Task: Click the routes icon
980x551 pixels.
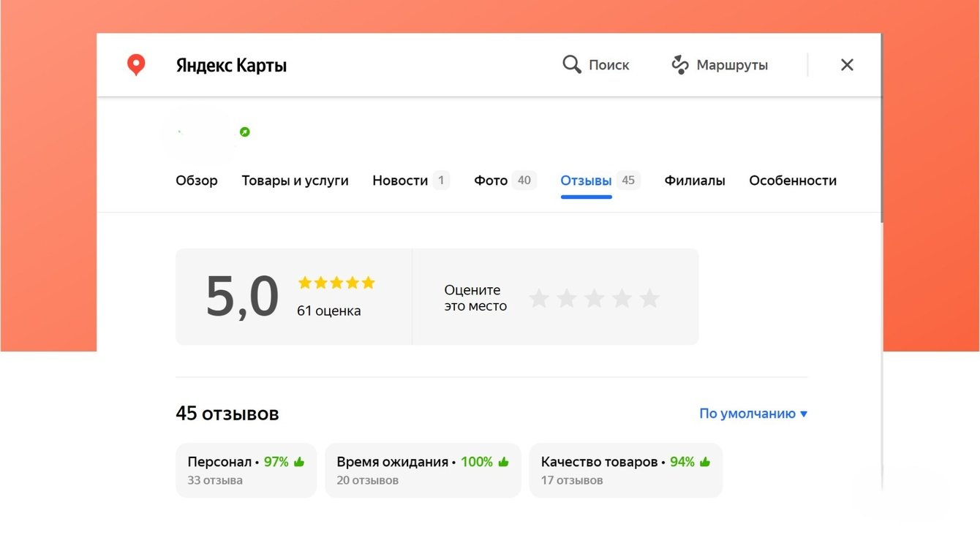Action: pyautogui.click(x=680, y=65)
